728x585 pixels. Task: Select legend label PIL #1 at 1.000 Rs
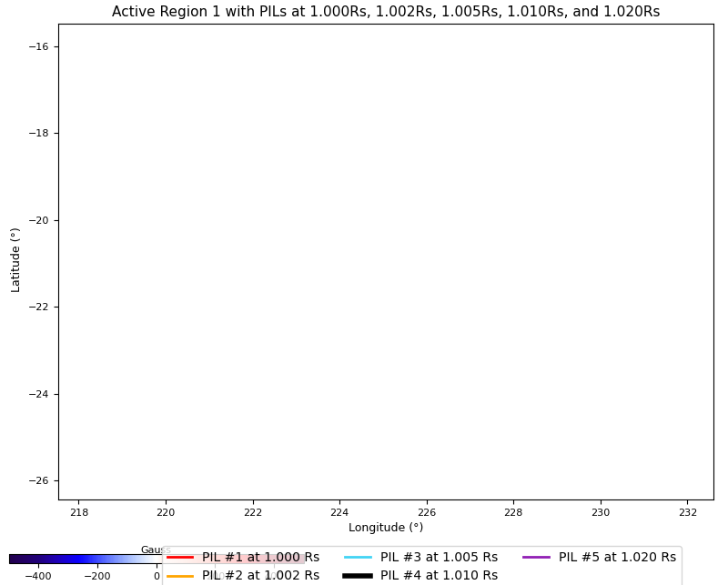tap(260, 557)
